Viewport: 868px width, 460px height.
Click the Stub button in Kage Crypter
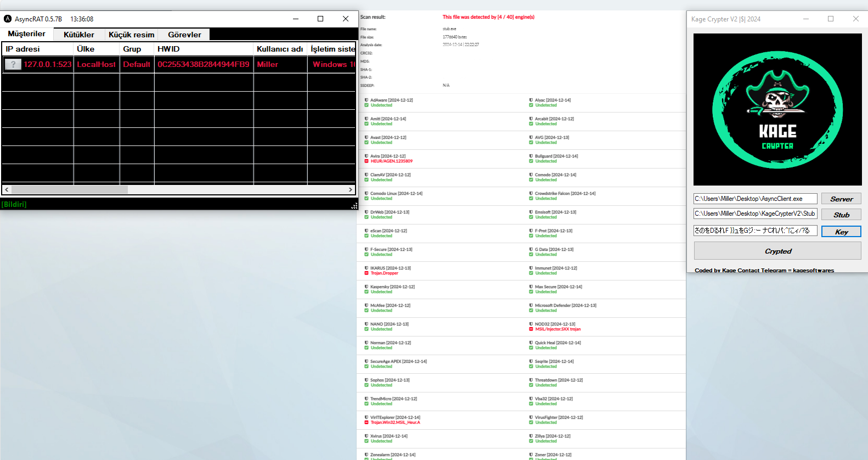pos(841,215)
